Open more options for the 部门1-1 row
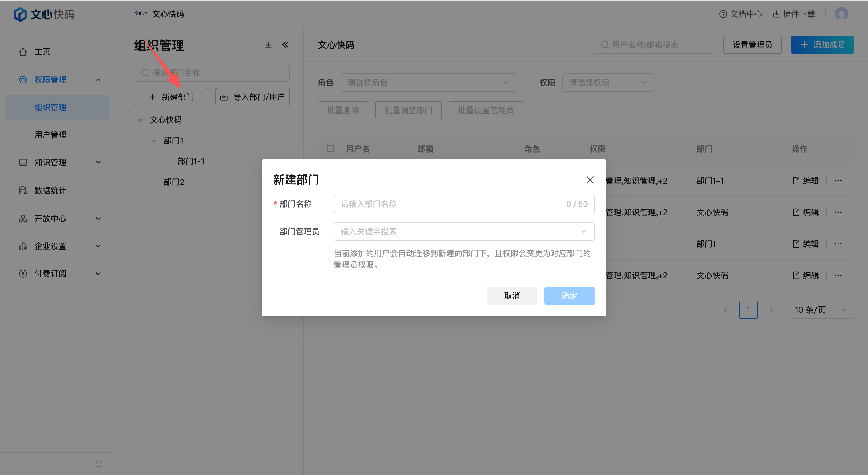The width and height of the screenshot is (868, 475). 838,181
